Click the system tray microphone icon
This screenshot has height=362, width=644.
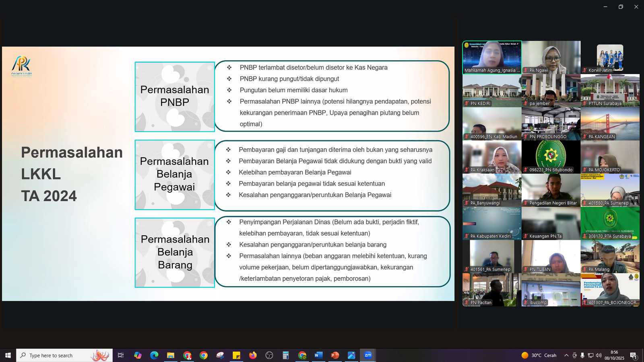(x=582, y=355)
